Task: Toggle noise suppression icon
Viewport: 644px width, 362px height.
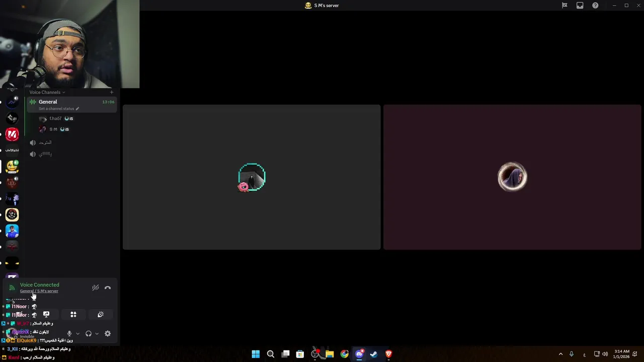Action: pyautogui.click(x=96, y=288)
